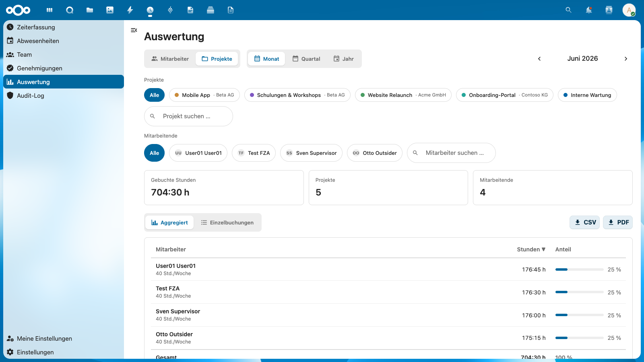Open the Dashboard app icon
Image resolution: width=644 pixels, height=362 pixels.
50,10
